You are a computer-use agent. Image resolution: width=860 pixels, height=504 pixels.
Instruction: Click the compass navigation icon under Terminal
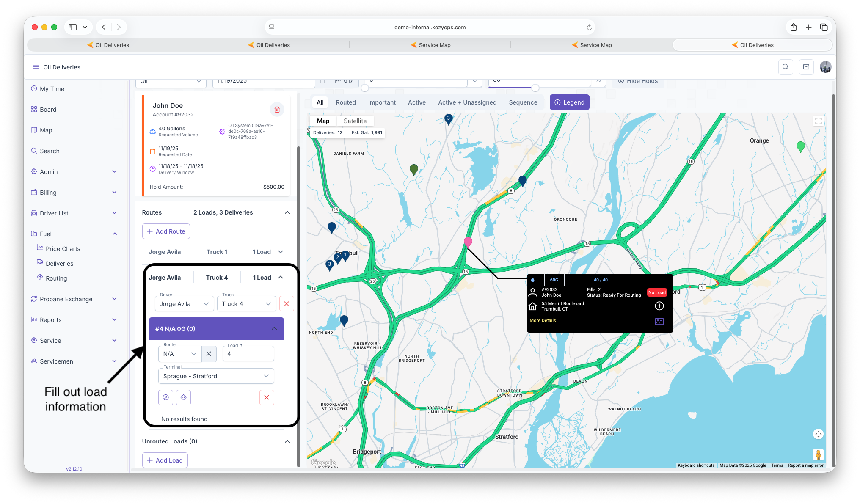[166, 397]
